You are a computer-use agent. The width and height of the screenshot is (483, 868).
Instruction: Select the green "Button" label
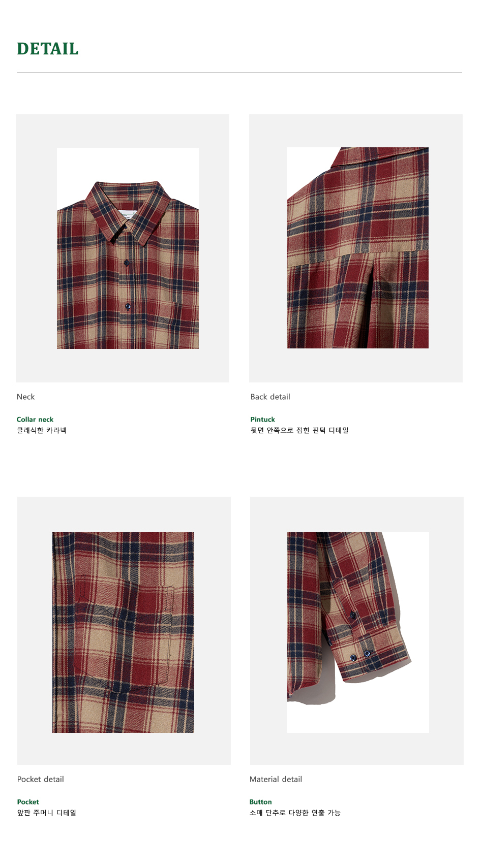pyautogui.click(x=260, y=802)
